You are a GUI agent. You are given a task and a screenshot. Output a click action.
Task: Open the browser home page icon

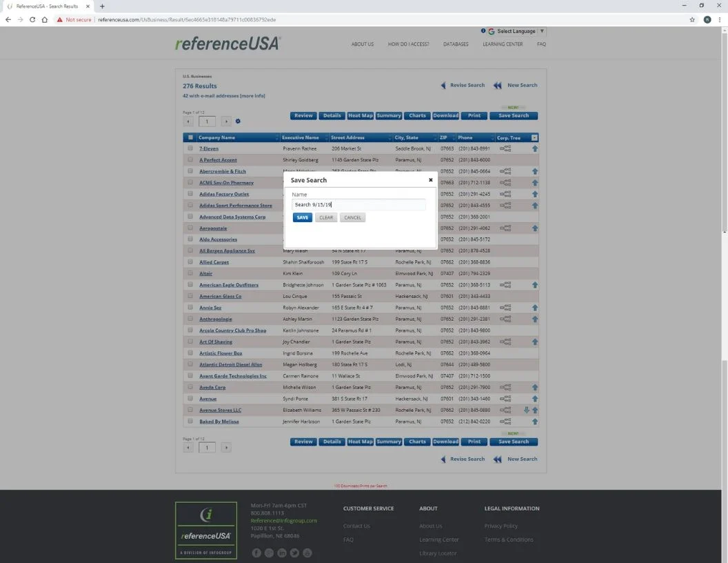pyautogui.click(x=45, y=19)
